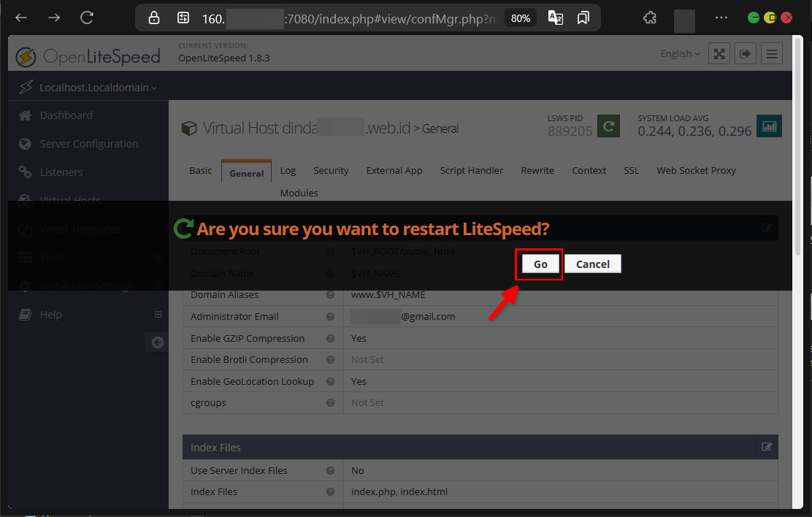This screenshot has height=517, width=812.
Task: Switch to the Modules tab
Action: tap(299, 193)
